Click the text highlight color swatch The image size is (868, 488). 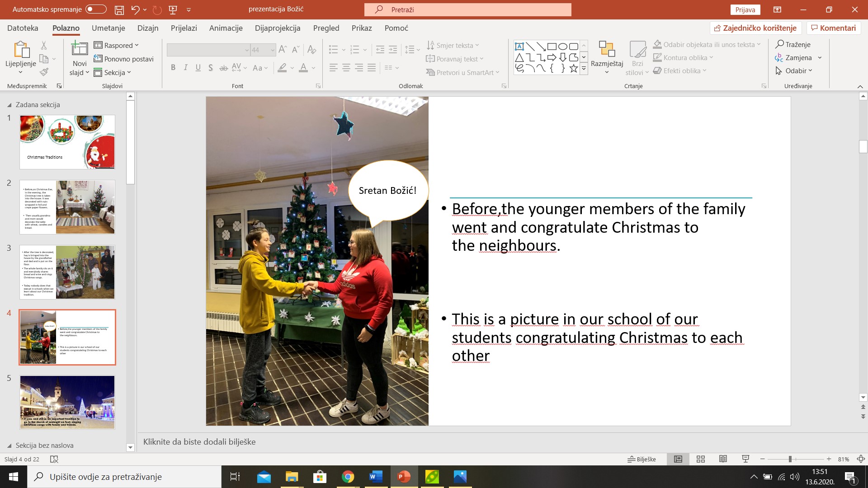point(282,68)
